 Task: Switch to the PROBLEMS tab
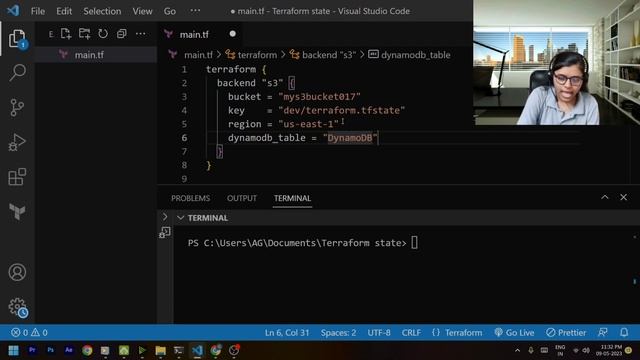pos(191,198)
